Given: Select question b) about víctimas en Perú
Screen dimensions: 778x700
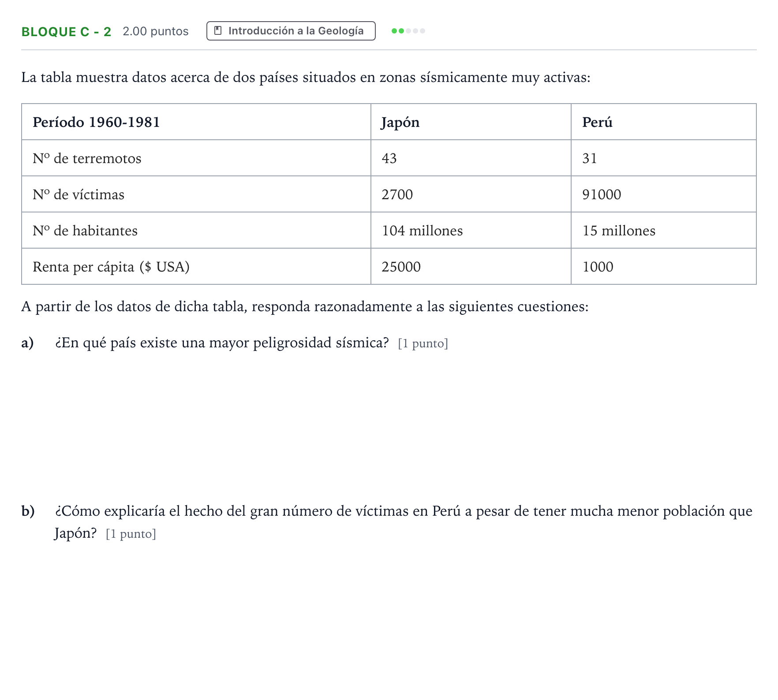Looking at the screenshot, I should pos(404,522).
